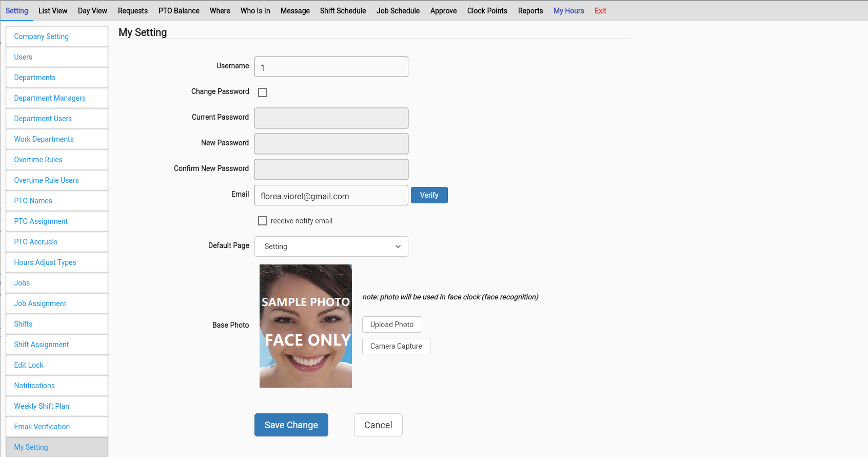Enable the receive notify email checkbox
This screenshot has height=457, width=868.
263,221
